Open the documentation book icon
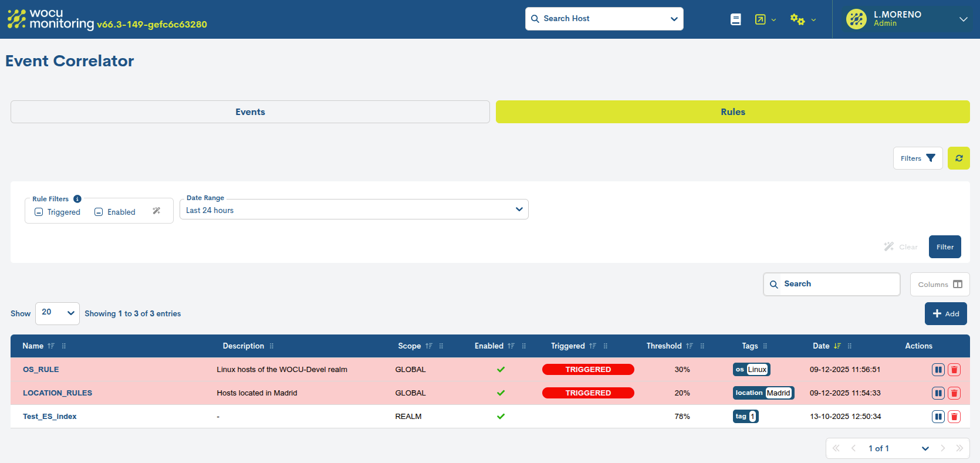Viewport: 980px width, 463px height. (x=735, y=19)
